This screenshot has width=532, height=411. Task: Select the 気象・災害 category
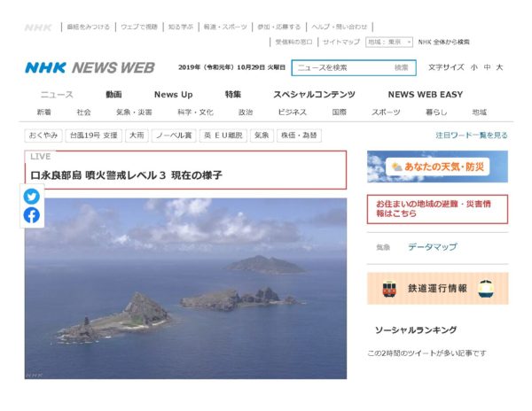click(x=134, y=112)
